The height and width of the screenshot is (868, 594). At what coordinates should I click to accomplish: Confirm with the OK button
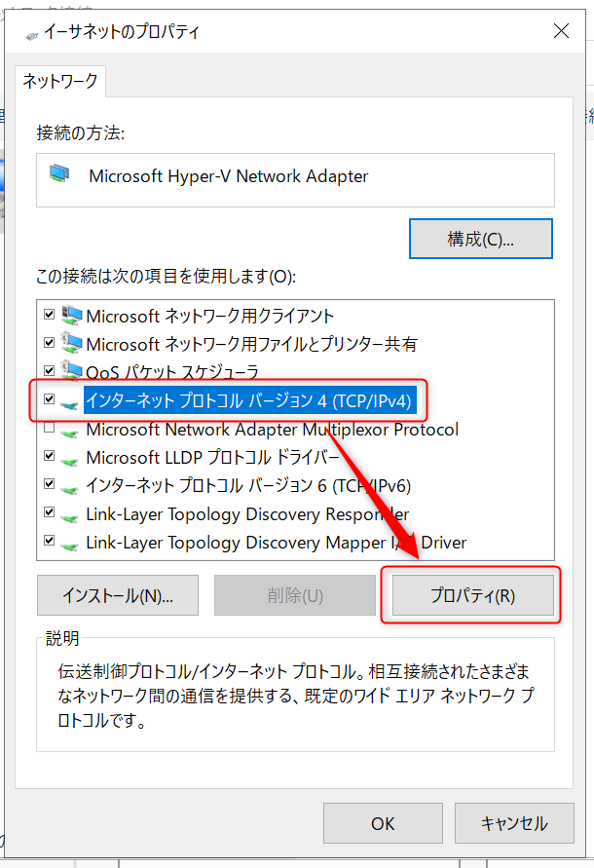click(383, 823)
